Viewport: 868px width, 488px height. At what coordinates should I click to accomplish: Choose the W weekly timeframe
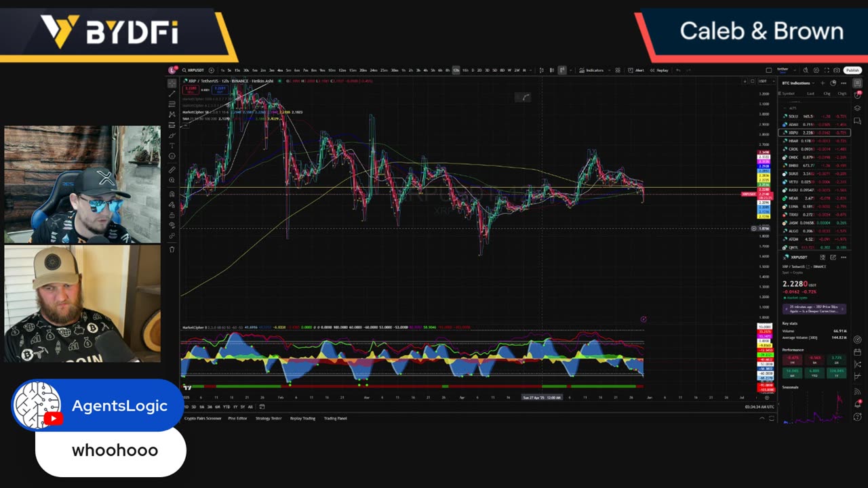tap(509, 70)
